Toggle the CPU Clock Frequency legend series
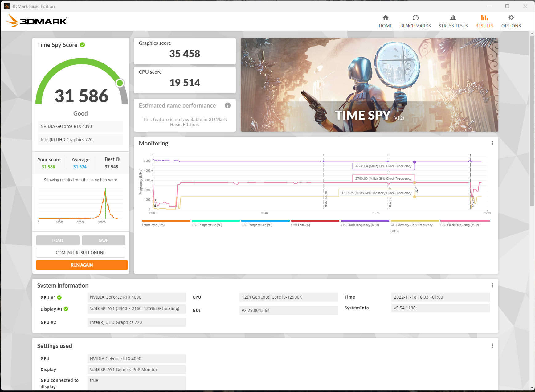Screen dimensions: 535x392 [365, 223]
